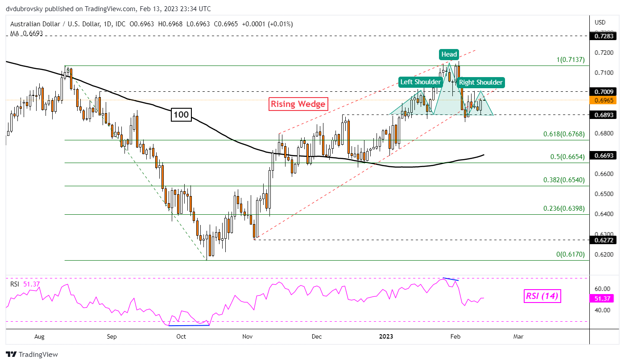Click the 51.37 RSI value tag

click(x=603, y=298)
